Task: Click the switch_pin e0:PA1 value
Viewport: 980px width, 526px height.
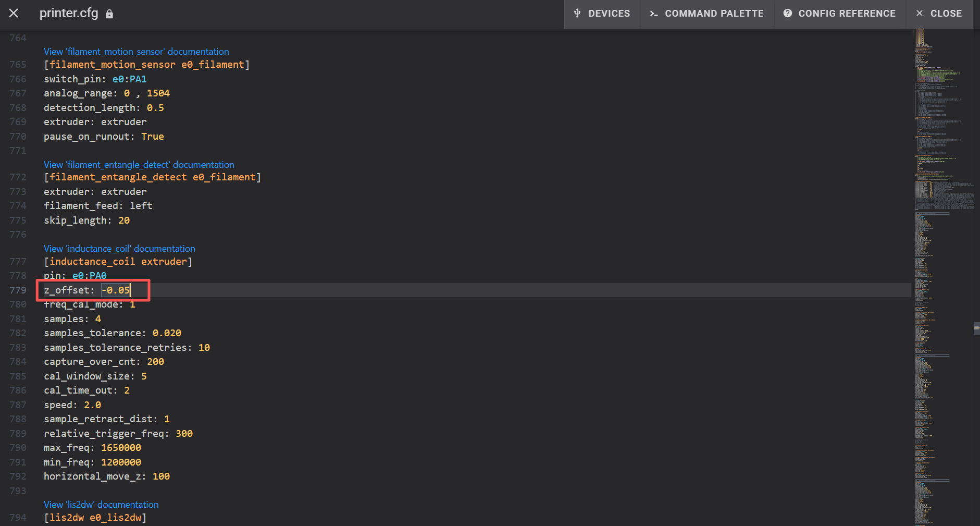Action: [129, 79]
